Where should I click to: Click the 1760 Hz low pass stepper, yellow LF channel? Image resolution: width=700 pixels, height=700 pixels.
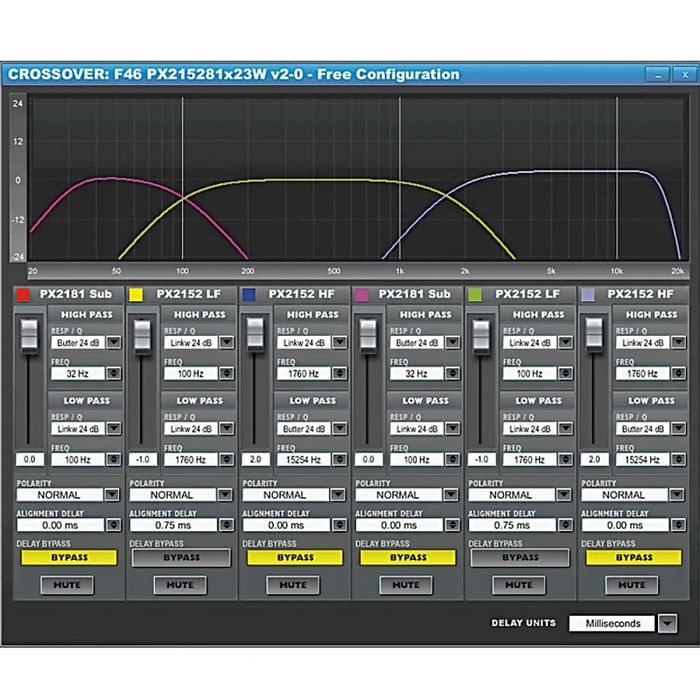click(x=227, y=459)
